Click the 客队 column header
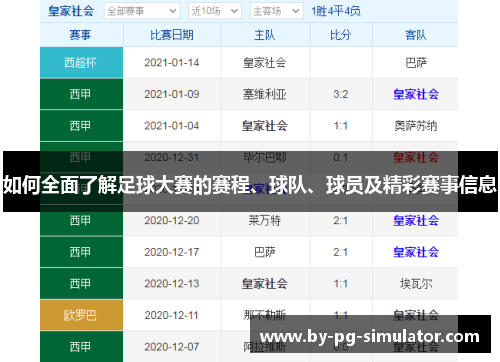Screen dimensions: 500x362 (416, 35)
